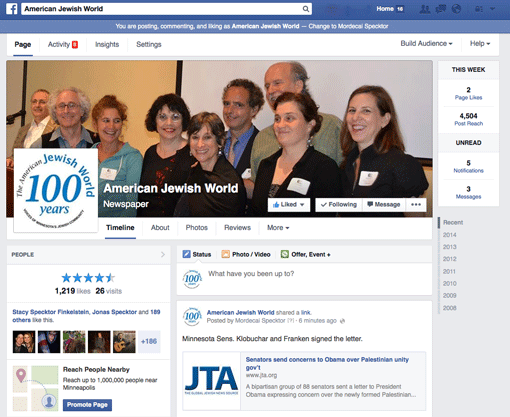Click Jonas Specktor's name
The image size is (510, 417).
(x=114, y=312)
